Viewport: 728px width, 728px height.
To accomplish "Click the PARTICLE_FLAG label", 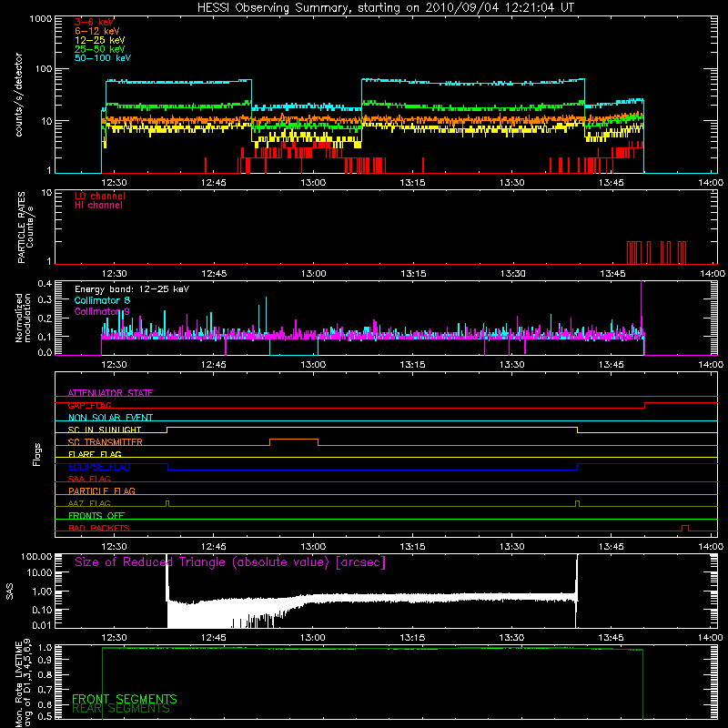I will click(x=102, y=490).
